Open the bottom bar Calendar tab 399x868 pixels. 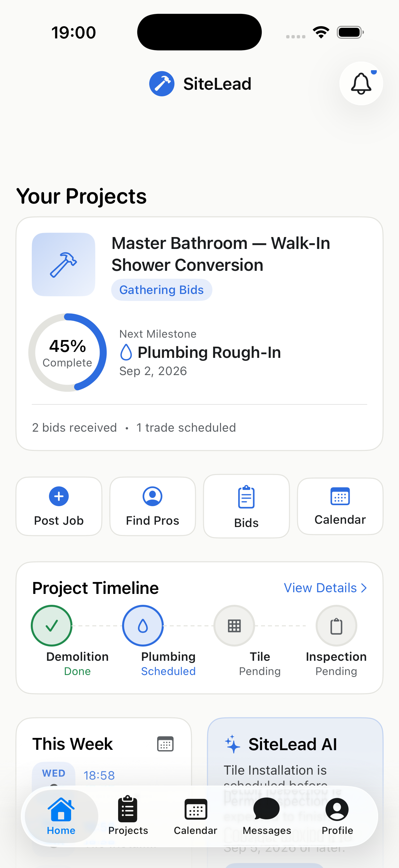coord(195,816)
